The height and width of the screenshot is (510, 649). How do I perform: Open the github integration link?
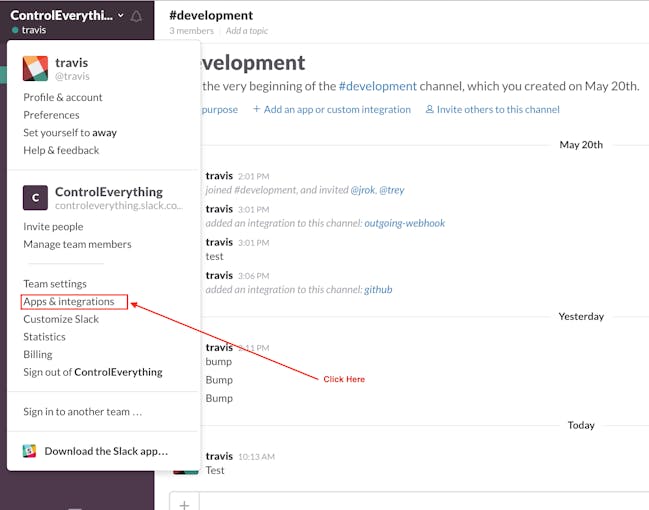[378, 289]
